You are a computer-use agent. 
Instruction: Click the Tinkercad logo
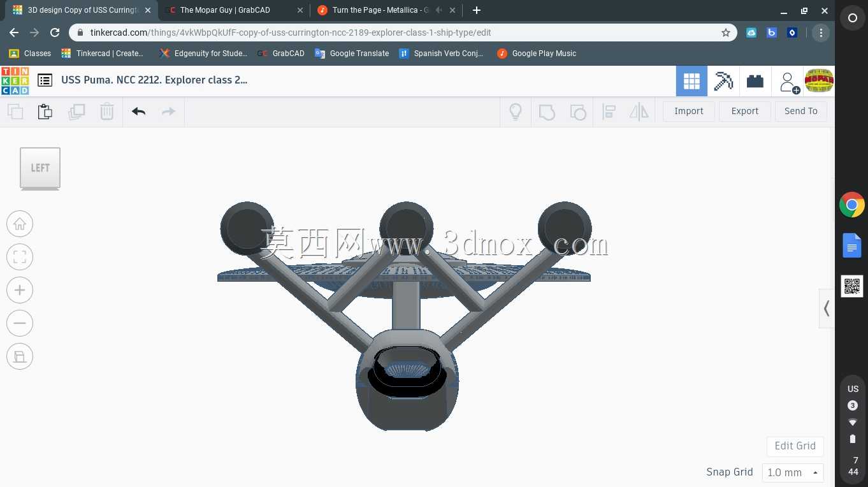[x=15, y=80]
